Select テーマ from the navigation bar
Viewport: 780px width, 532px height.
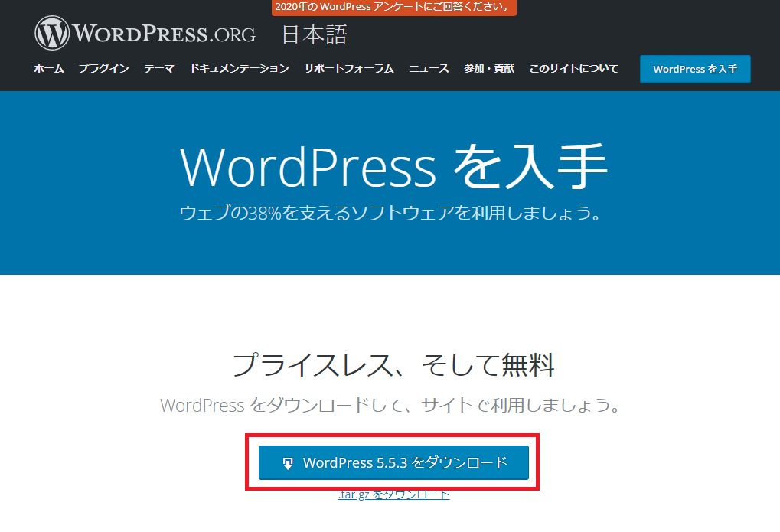(159, 69)
